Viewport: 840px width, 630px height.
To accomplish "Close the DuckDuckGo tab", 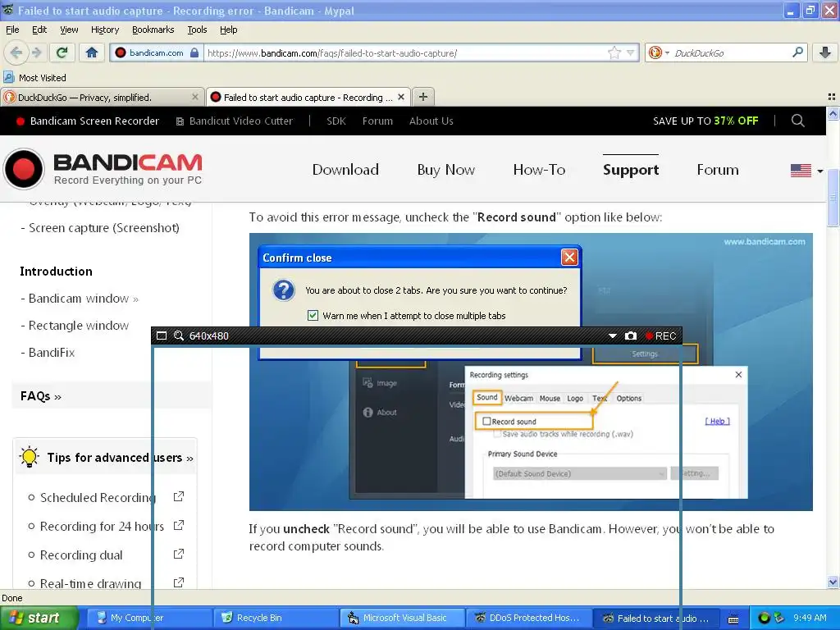I will pos(195,97).
